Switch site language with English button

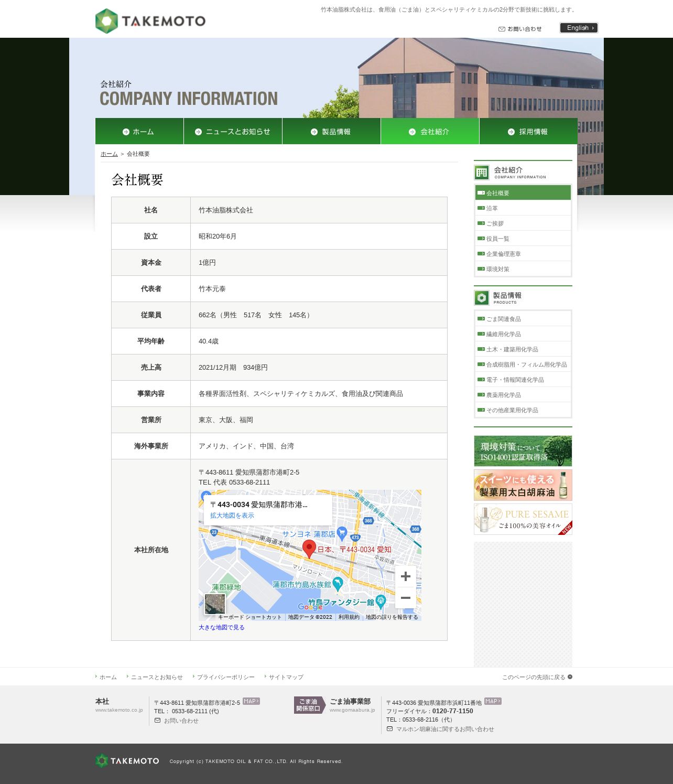(579, 28)
